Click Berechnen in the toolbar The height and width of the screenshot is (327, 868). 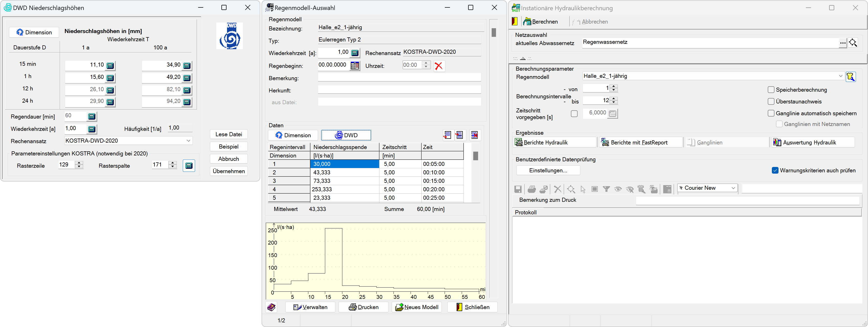[x=540, y=22]
